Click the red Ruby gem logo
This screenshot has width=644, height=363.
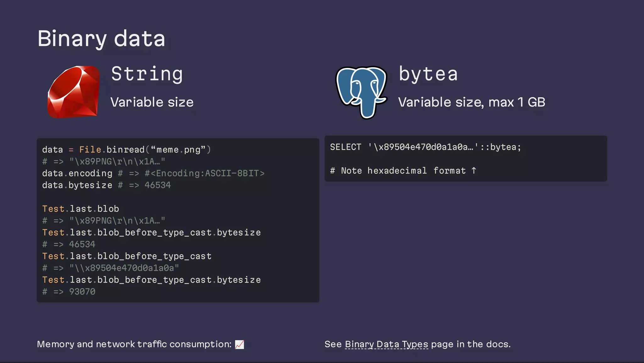[x=74, y=92]
